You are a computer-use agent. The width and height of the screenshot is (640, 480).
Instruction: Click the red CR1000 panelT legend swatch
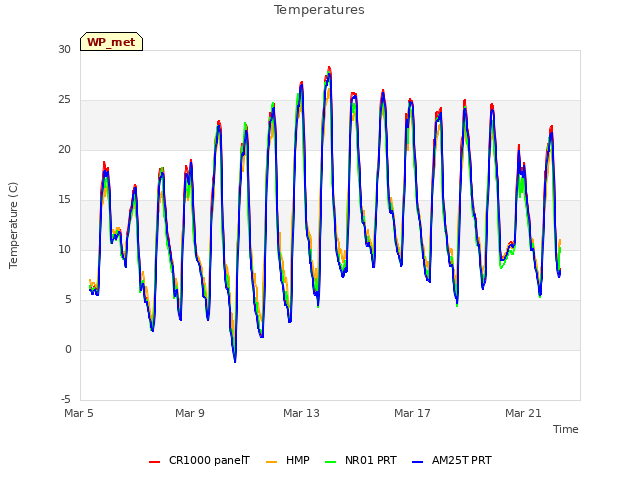(154, 461)
